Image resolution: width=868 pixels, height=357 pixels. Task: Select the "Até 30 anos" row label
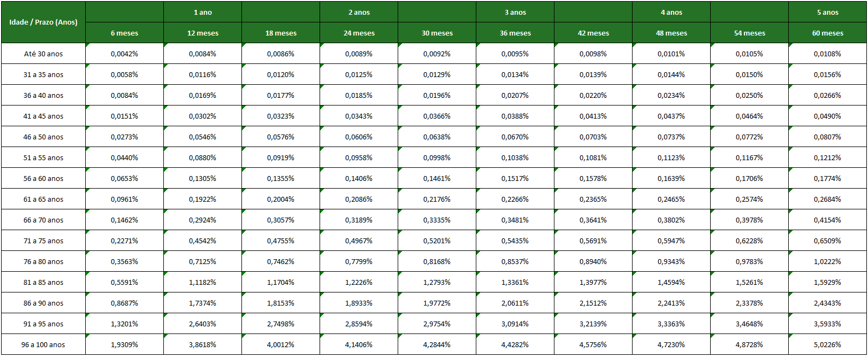43,54
